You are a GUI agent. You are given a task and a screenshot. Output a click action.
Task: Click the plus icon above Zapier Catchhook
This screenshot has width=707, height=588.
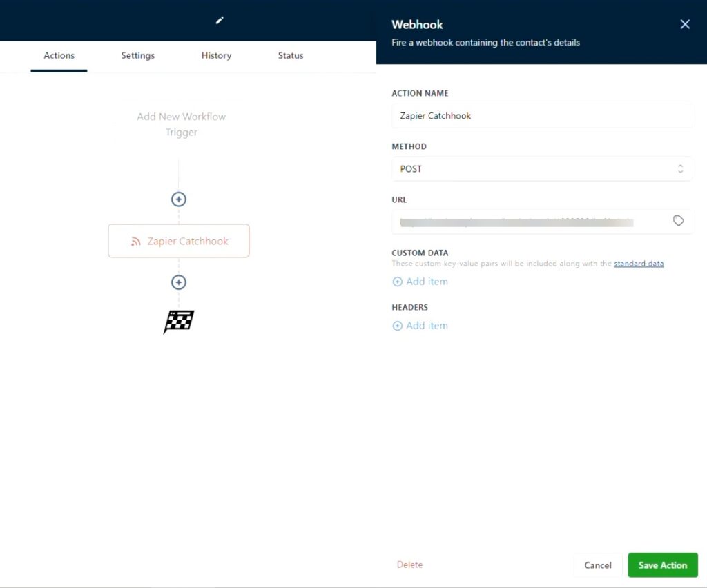click(x=179, y=199)
